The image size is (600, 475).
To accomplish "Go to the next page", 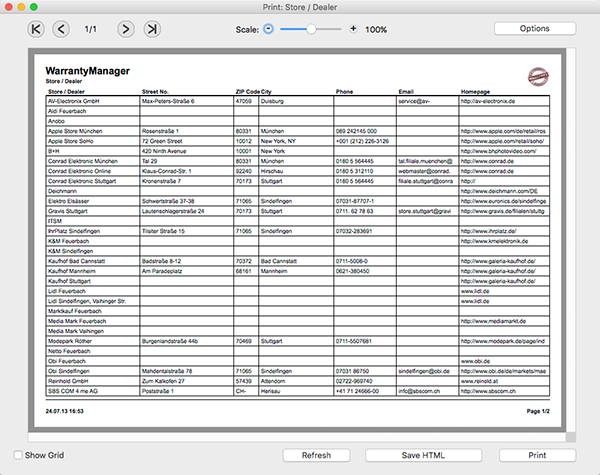I will 126,29.
